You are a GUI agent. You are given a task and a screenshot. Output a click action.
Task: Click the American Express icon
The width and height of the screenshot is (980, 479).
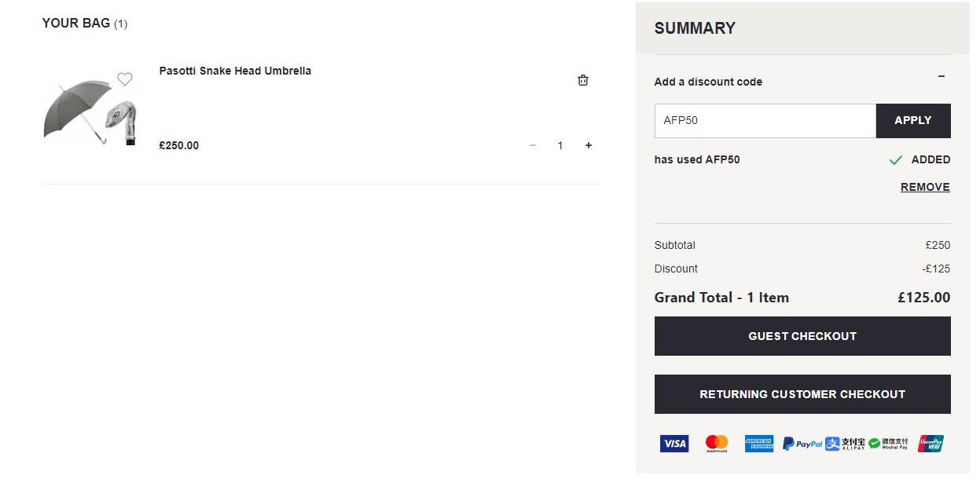[x=759, y=444]
